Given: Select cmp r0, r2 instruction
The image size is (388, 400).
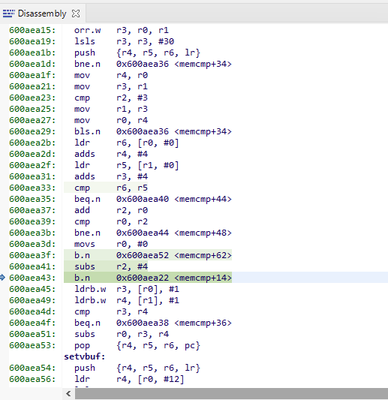Looking at the screenshot, I should (x=111, y=221).
